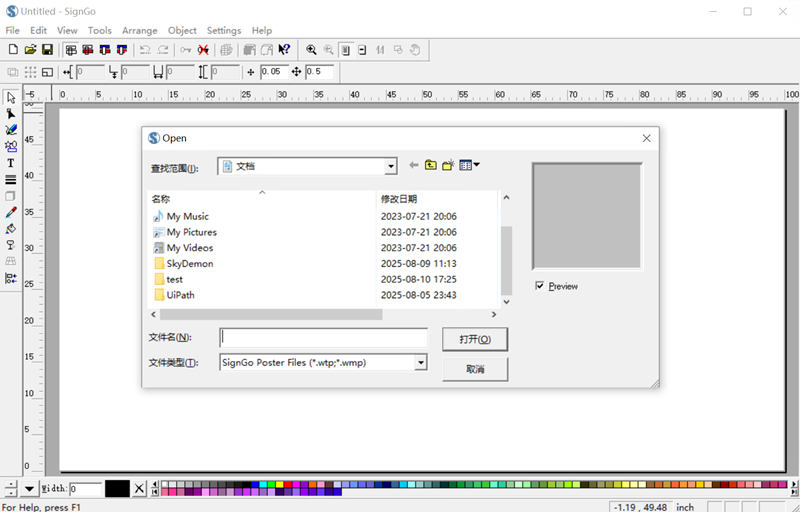800x512 pixels.
Task: Click the Up one level folder icon
Action: [431, 165]
